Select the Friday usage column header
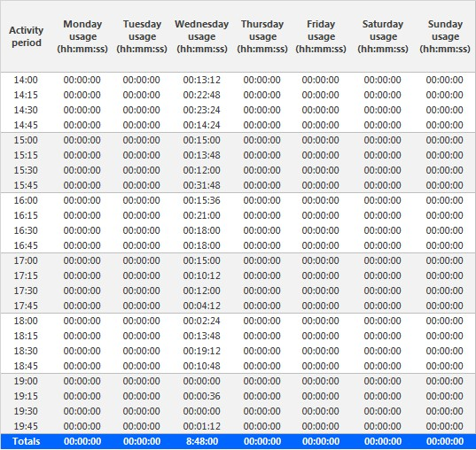 click(321, 36)
